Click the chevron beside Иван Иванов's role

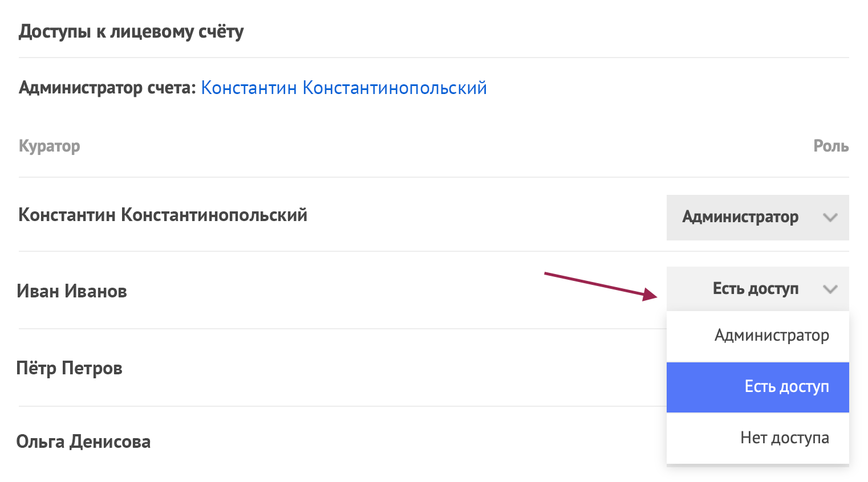click(x=830, y=289)
